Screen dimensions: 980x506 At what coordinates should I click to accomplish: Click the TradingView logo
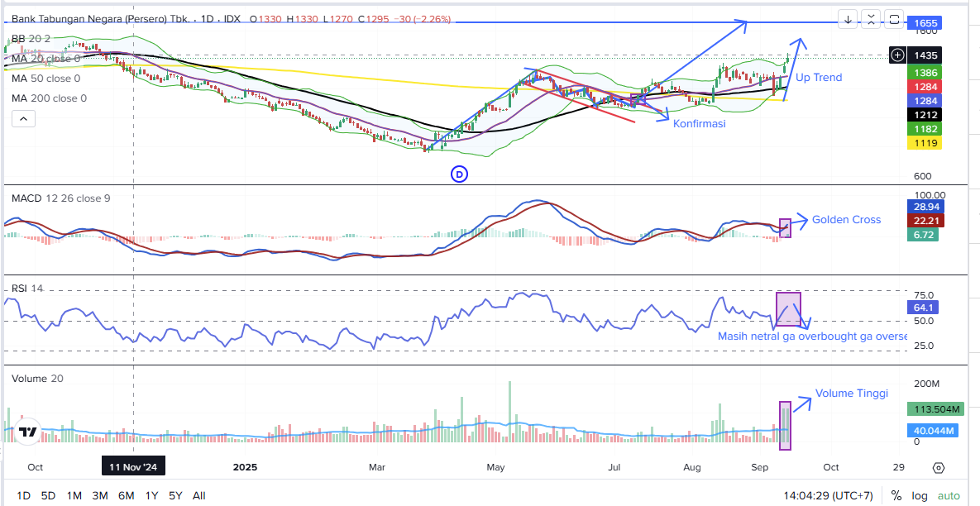[26, 432]
